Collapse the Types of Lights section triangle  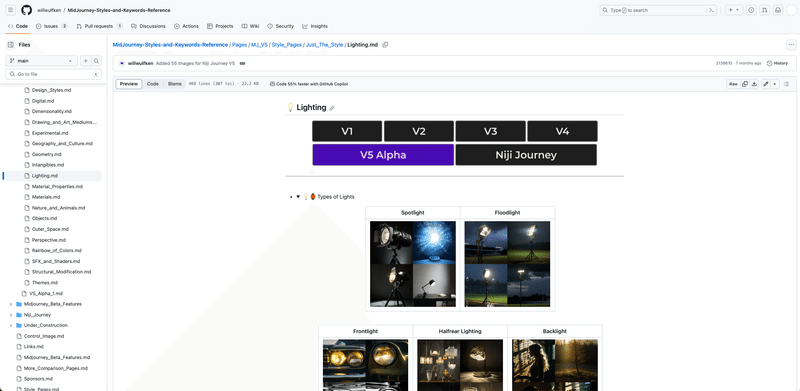[x=298, y=197]
